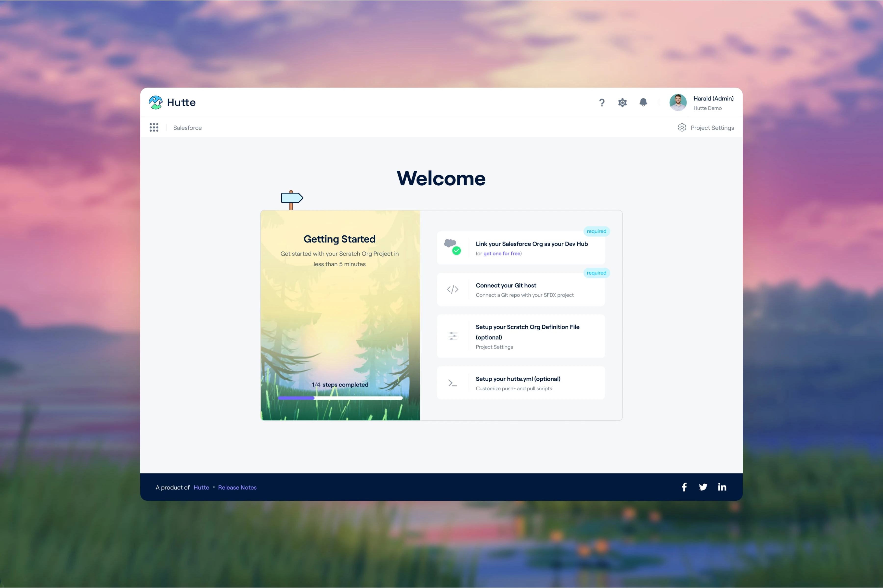Click the get one for free link
The image size is (883, 588).
tap(502, 253)
